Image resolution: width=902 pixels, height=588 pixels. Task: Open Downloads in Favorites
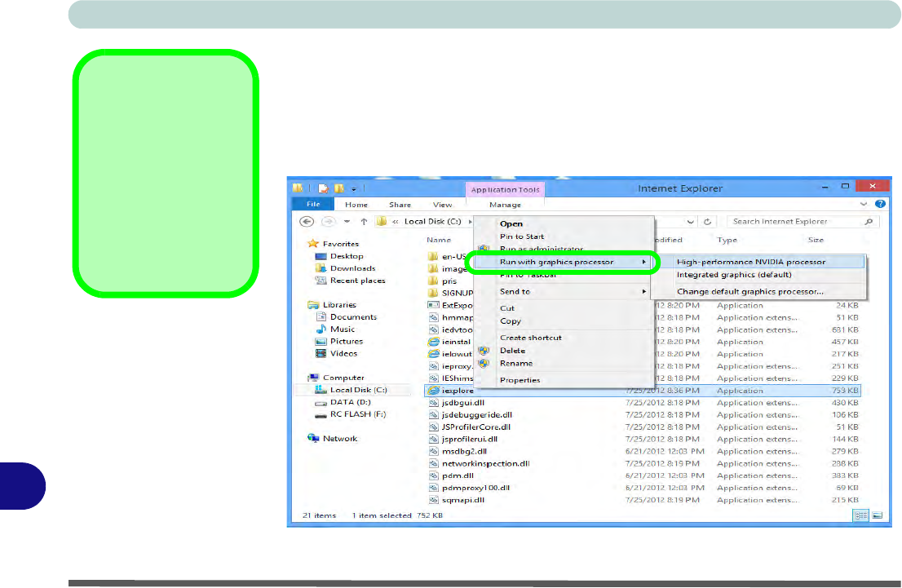coord(352,268)
